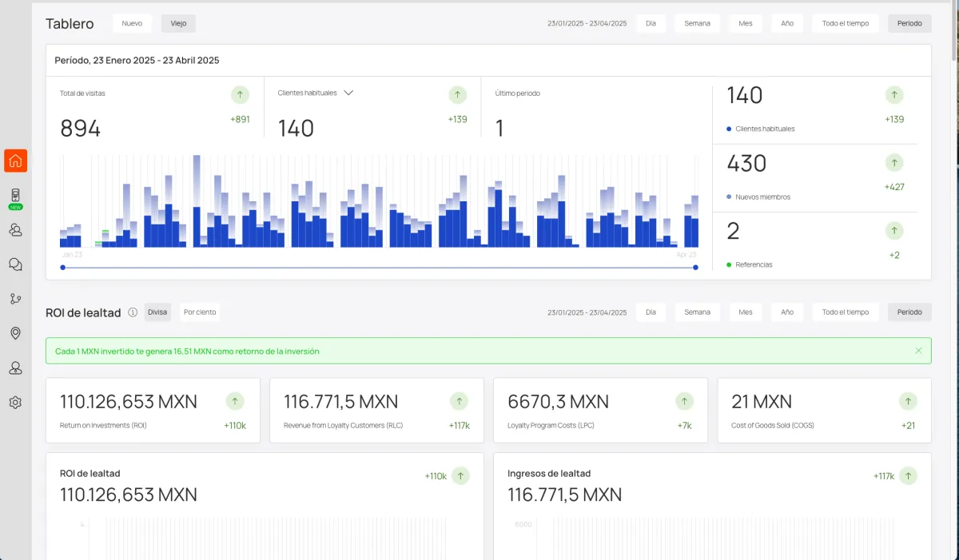The image size is (959, 560).
Task: Toggle dashboard to Nuevo version
Action: click(x=132, y=24)
